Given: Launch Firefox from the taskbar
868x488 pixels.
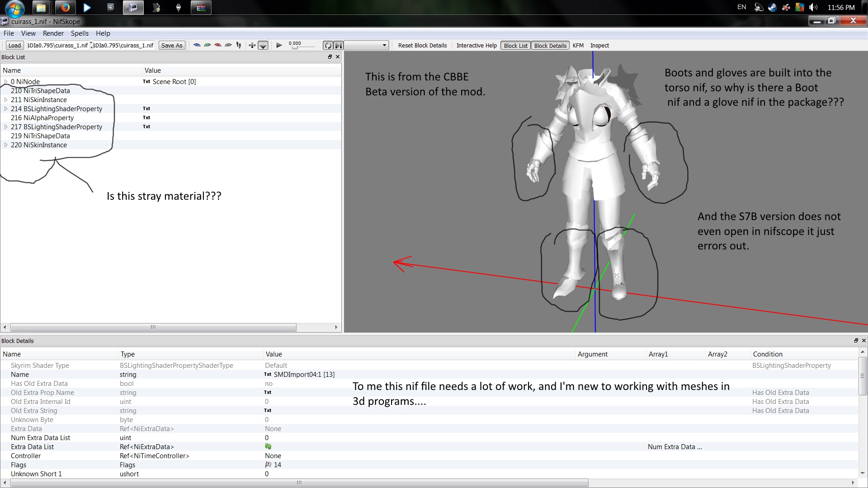Looking at the screenshot, I should click(x=66, y=8).
